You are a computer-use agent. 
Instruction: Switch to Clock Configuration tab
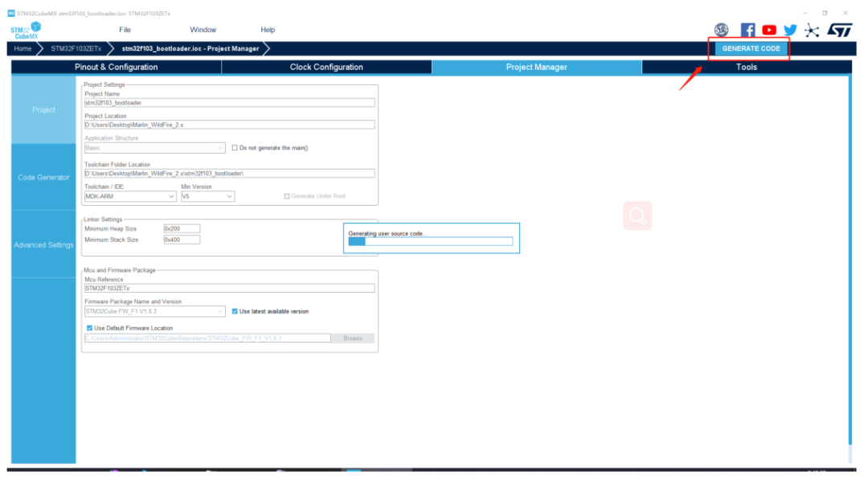coord(326,67)
